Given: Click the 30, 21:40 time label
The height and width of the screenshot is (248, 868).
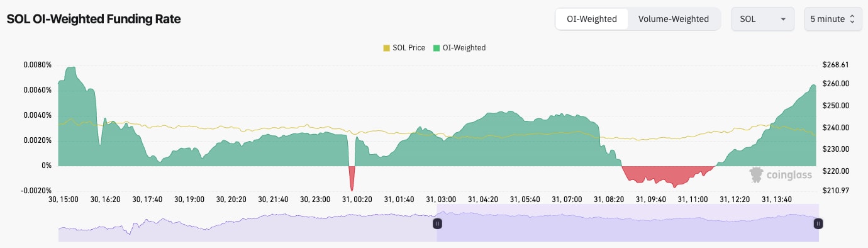Looking at the screenshot, I should coord(273,200).
